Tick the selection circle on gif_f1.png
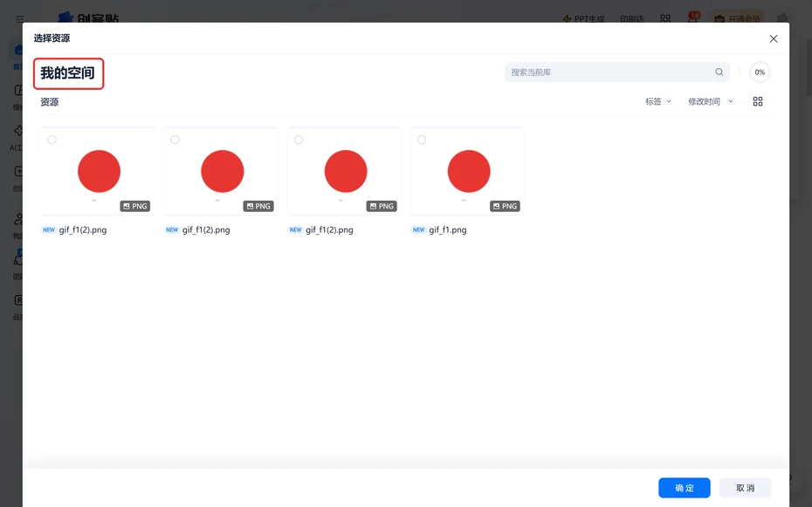 (x=422, y=140)
